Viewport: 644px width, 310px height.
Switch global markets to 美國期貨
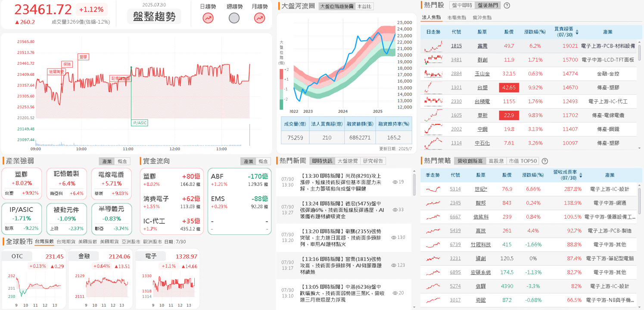pos(109,242)
